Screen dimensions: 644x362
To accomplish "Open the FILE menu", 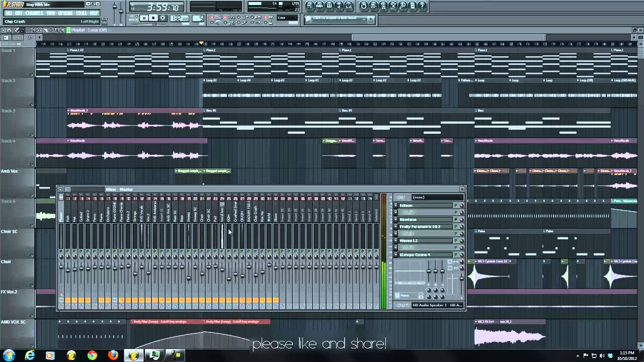I will point(9,13).
